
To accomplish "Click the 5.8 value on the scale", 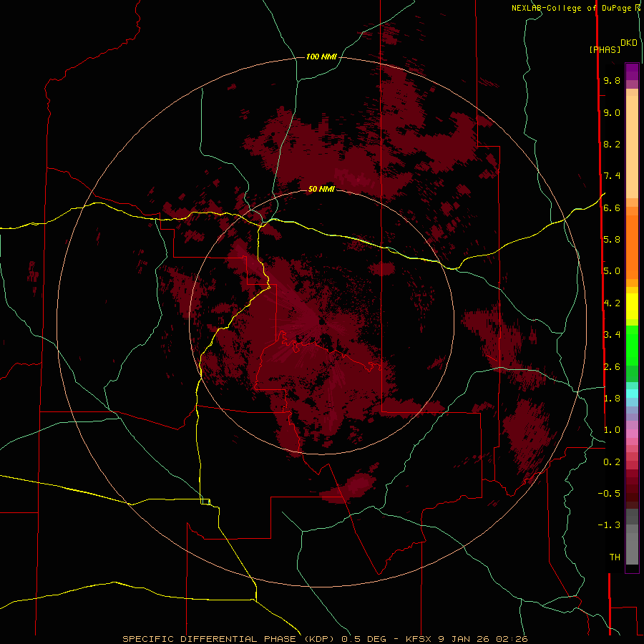I will [612, 239].
